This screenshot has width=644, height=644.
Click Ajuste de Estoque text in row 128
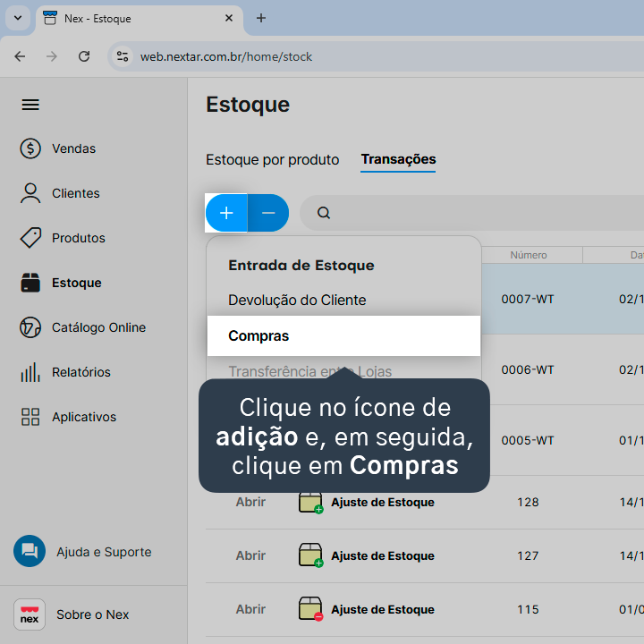click(383, 503)
